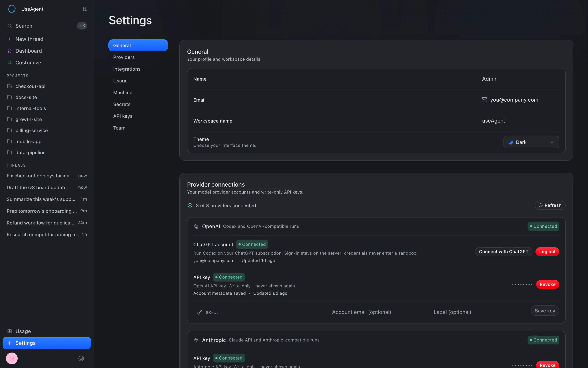The height and width of the screenshot is (368, 588).
Task: Click the Search box in the sidebar
Action: point(47,26)
